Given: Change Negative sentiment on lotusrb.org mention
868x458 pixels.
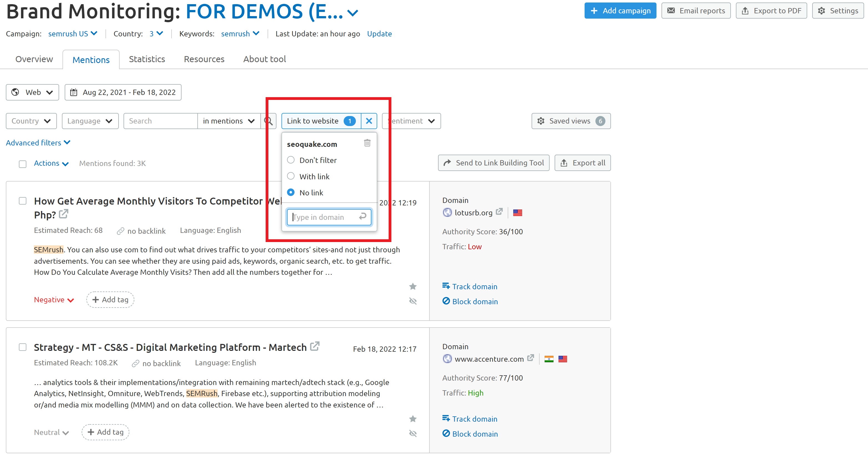Looking at the screenshot, I should (x=54, y=300).
